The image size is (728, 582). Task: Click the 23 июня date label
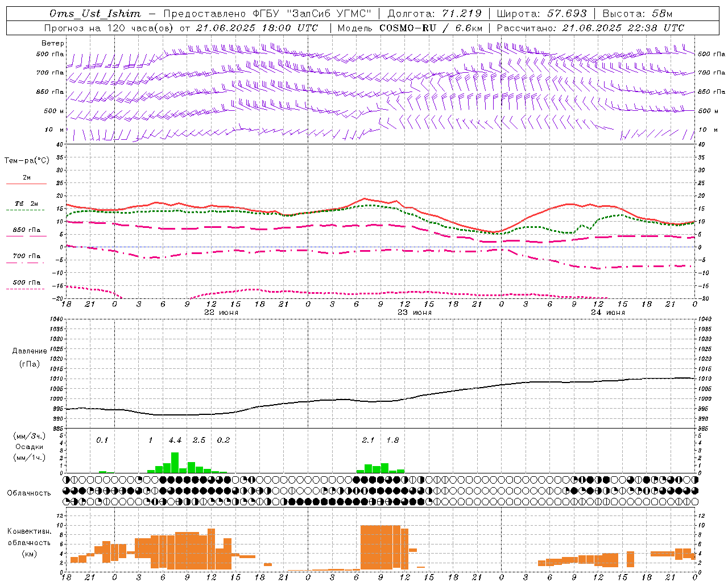pyautogui.click(x=415, y=312)
